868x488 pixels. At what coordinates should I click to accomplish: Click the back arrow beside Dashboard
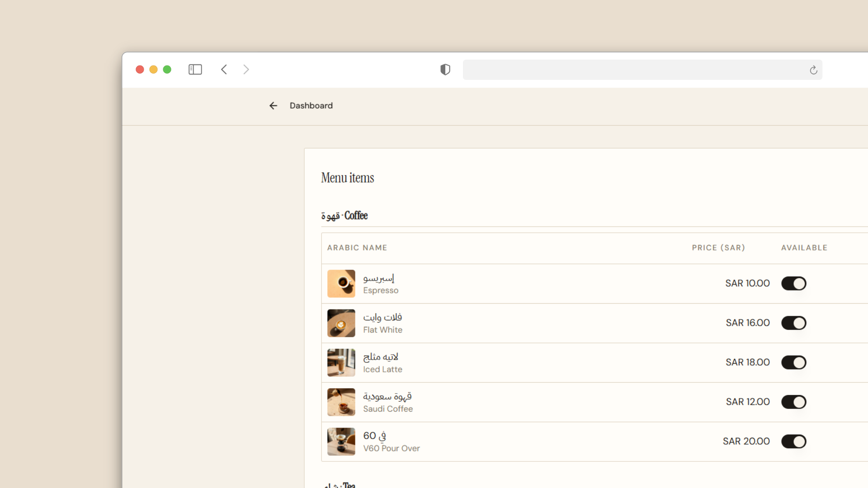[x=273, y=106]
